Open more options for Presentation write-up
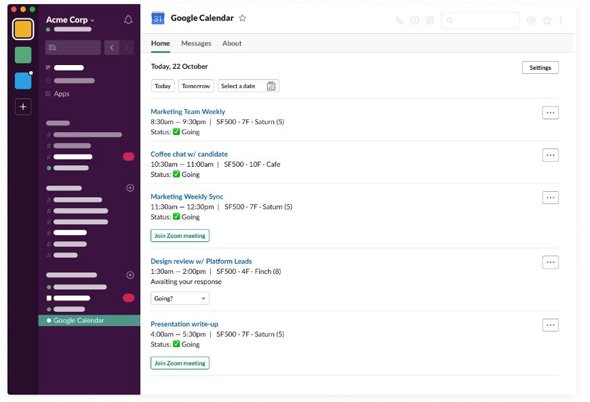The width and height of the screenshot is (590, 402). [x=550, y=325]
